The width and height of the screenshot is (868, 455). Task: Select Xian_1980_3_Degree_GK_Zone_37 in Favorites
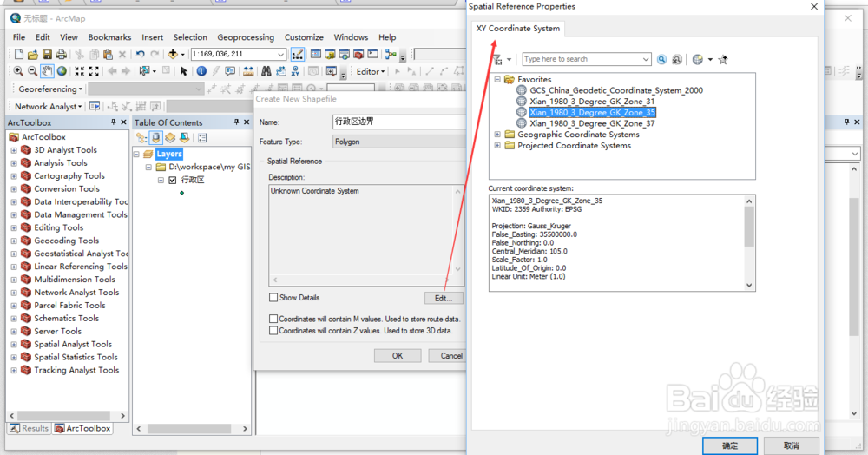[592, 123]
